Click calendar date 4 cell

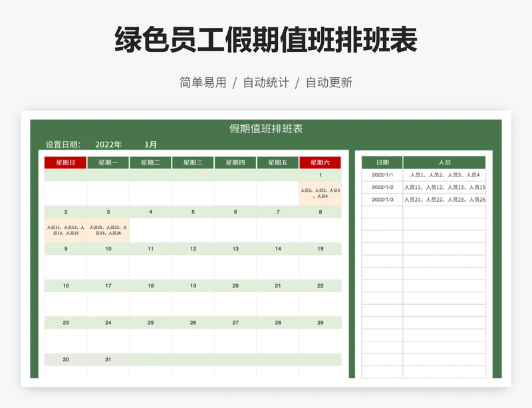tap(150, 212)
